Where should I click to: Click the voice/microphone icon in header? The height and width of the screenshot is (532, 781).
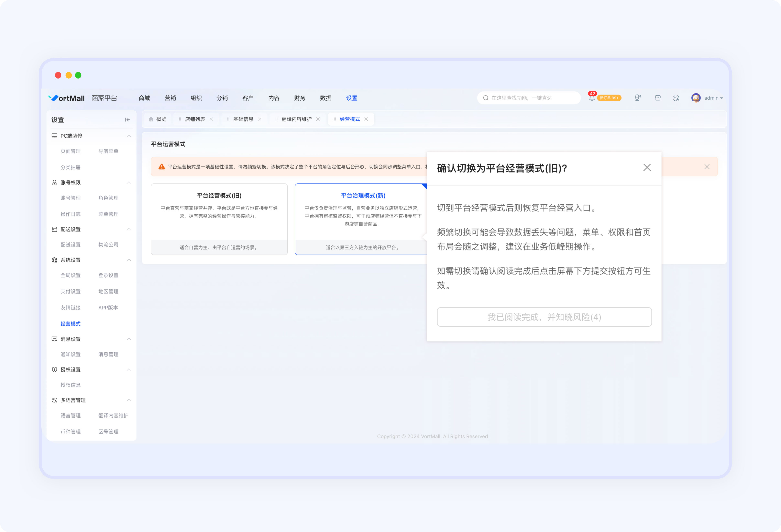coord(638,98)
